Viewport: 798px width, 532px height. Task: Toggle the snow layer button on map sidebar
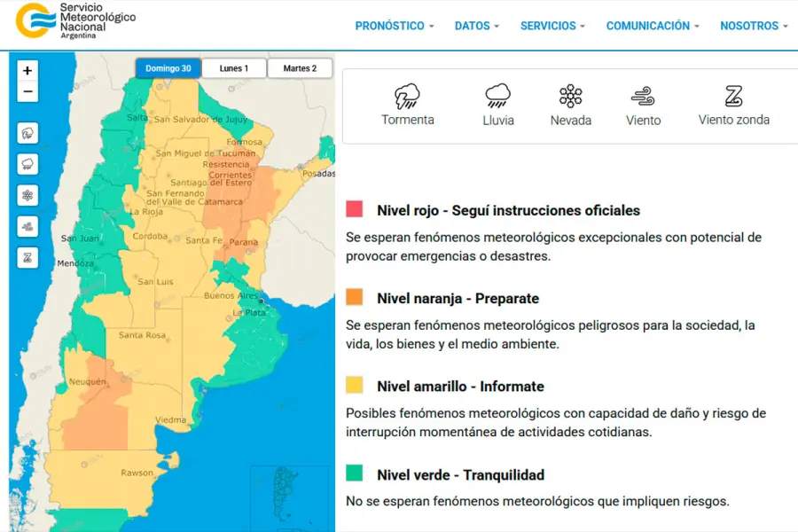(27, 195)
